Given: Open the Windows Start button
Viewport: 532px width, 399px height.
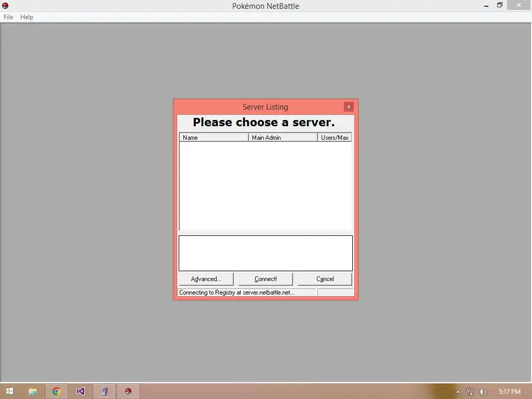Looking at the screenshot, I should click(9, 391).
